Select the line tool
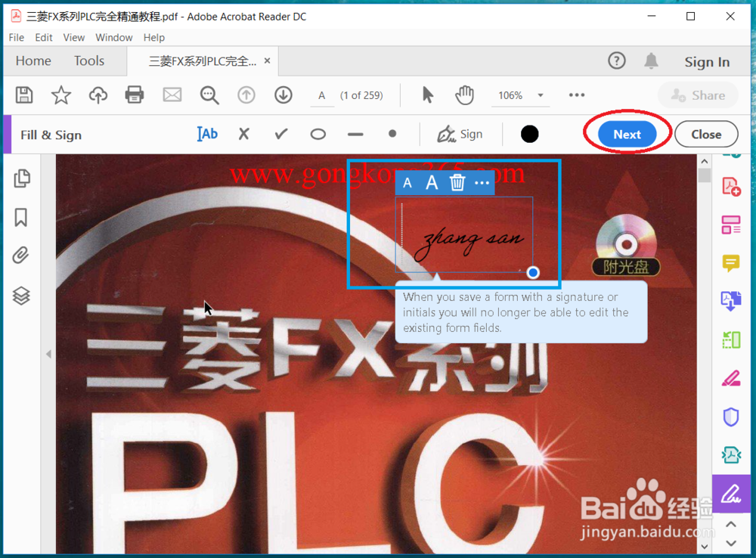The image size is (756, 558). pos(355,135)
